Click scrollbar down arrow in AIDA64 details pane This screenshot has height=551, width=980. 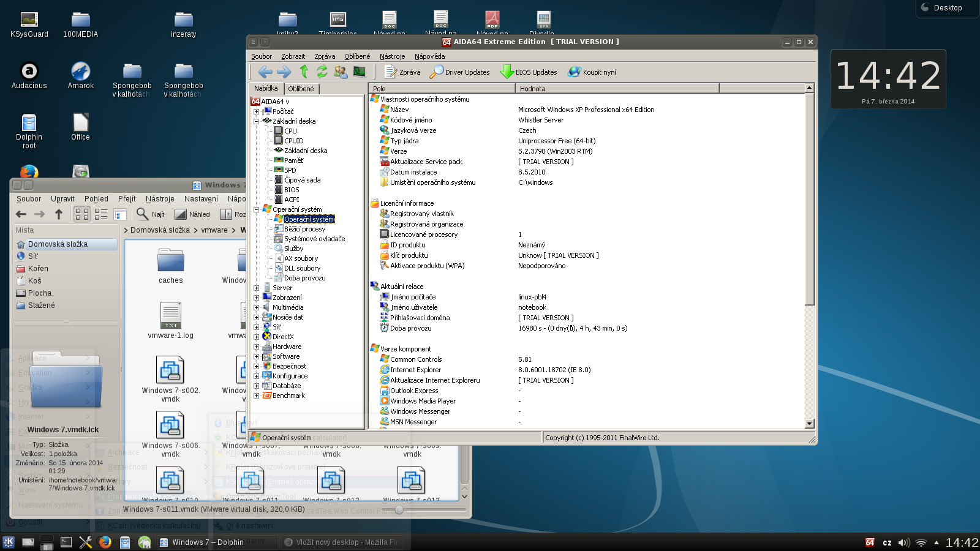(809, 424)
